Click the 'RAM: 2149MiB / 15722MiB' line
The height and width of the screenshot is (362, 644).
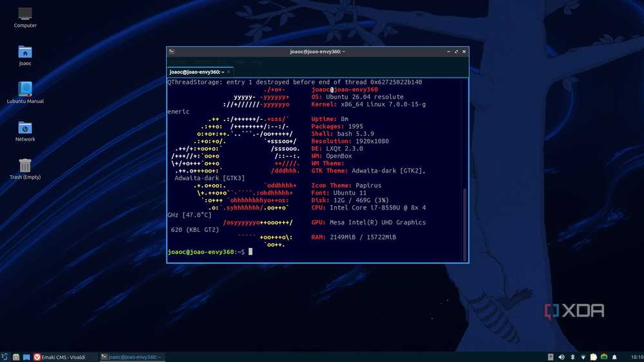click(x=354, y=238)
